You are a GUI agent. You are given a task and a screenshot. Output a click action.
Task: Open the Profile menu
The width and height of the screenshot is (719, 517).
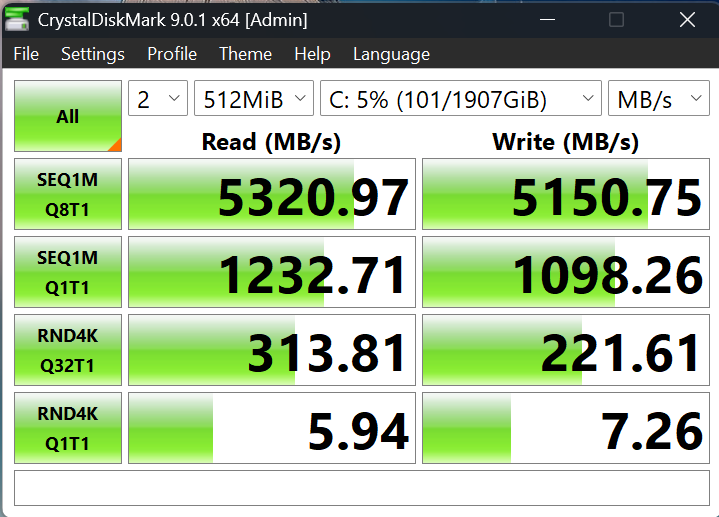[x=172, y=54]
